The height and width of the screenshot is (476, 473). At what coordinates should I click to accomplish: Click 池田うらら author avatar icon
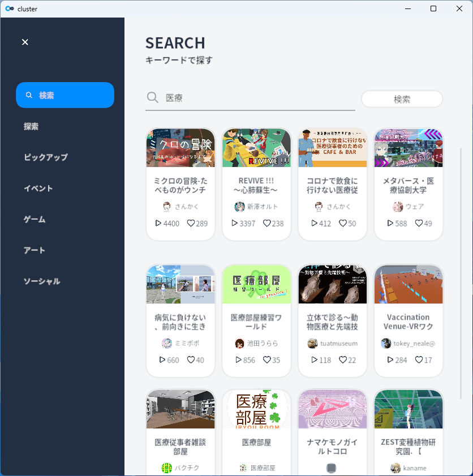pyautogui.click(x=239, y=344)
